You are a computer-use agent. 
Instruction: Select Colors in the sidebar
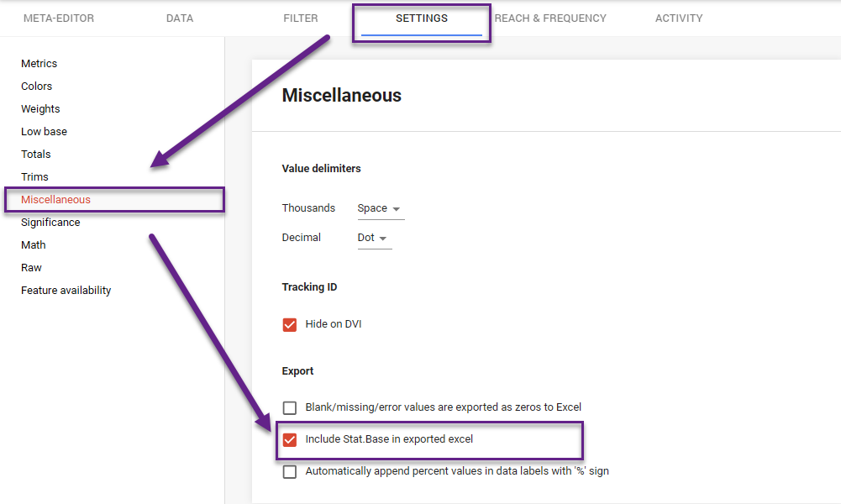pyautogui.click(x=37, y=87)
